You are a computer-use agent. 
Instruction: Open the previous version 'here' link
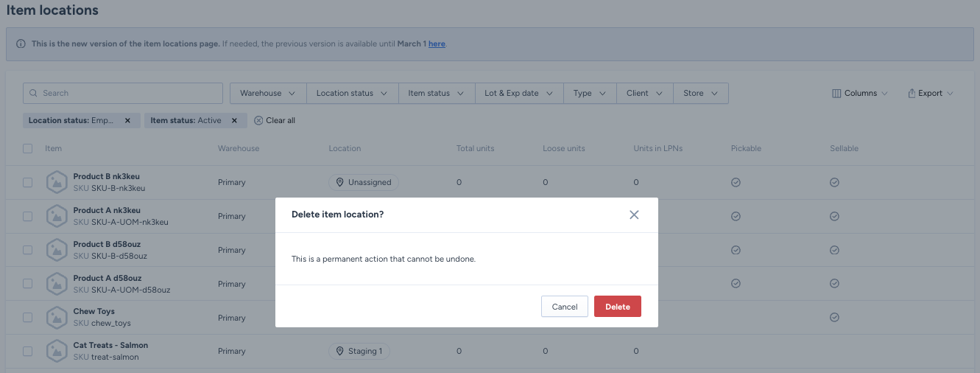point(437,43)
